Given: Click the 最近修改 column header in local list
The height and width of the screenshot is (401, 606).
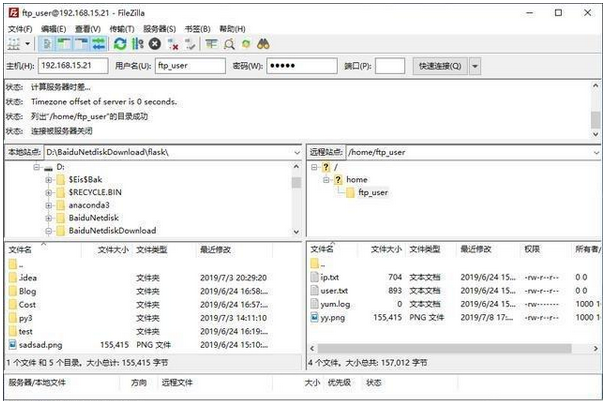Looking at the screenshot, I should 217,248.
